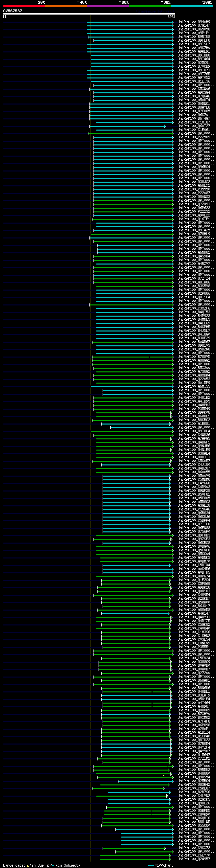The height and width of the screenshot is (868, 216).
Task: Select hit label UniRef100_C1E061
Action: [x=194, y=130]
